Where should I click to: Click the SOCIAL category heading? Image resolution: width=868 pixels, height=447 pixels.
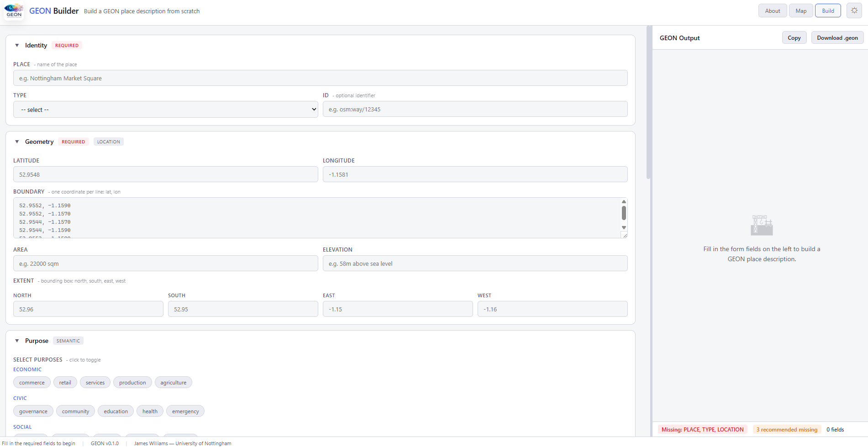(x=22, y=427)
